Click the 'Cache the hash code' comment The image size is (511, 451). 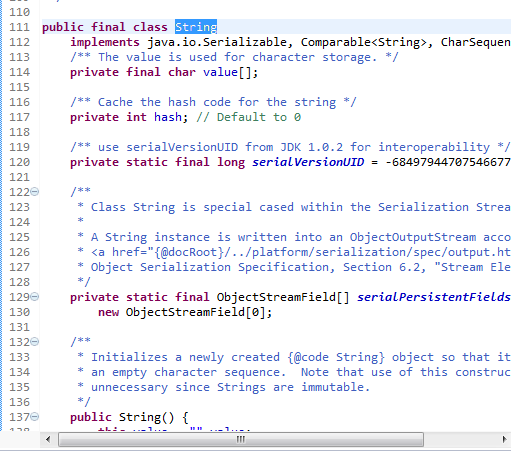pos(213,102)
